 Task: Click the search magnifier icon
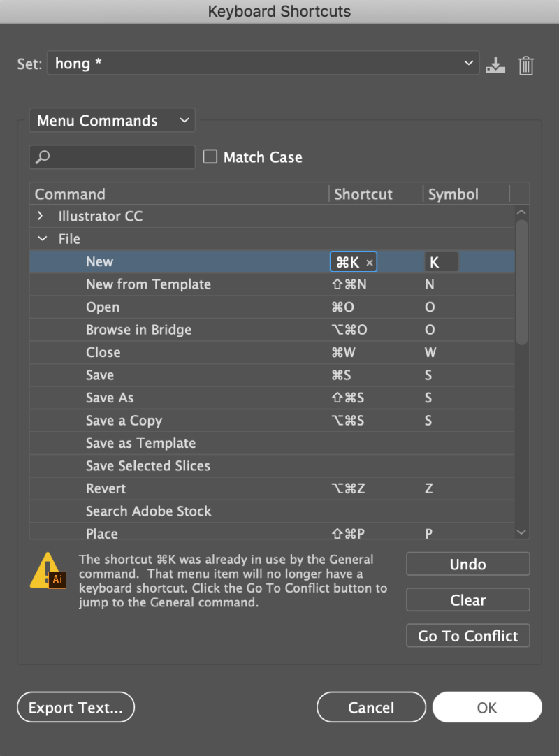43,157
